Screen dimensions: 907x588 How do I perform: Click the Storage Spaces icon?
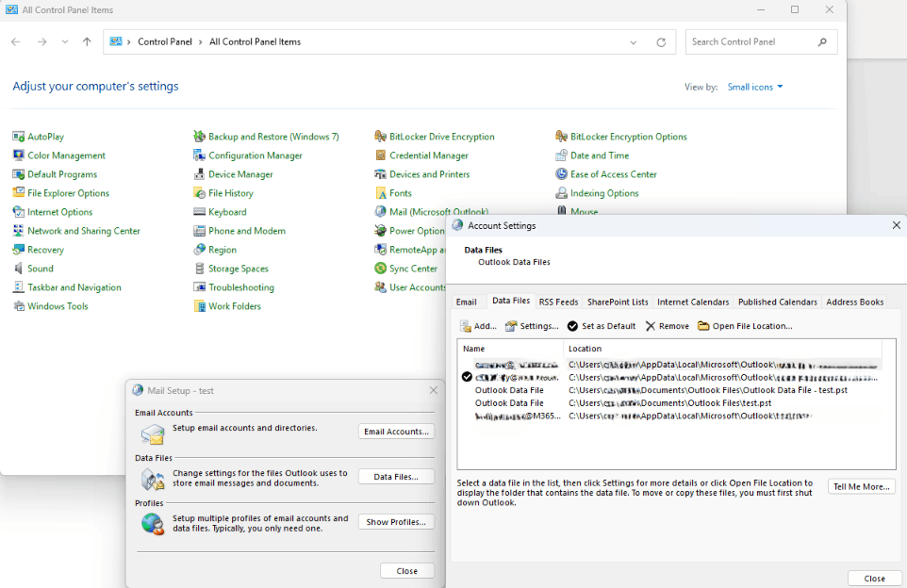[200, 269]
